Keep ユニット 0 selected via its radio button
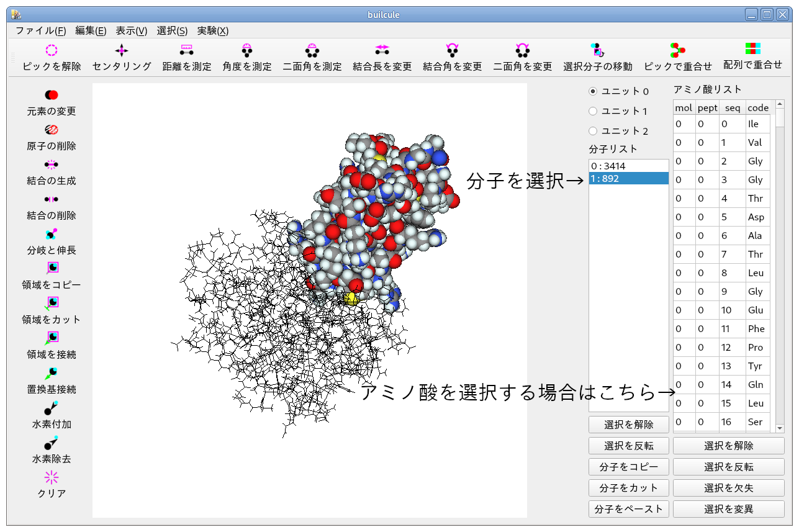Image resolution: width=799 pixels, height=532 pixels. pyautogui.click(x=594, y=91)
